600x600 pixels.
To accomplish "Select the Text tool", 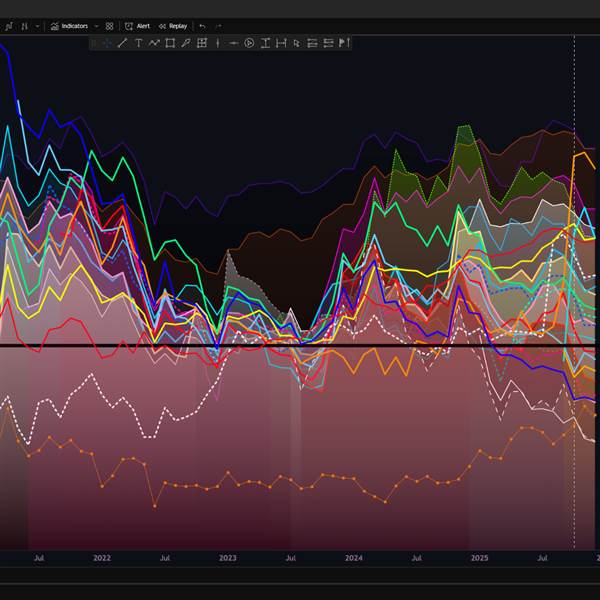I will pos(138,43).
